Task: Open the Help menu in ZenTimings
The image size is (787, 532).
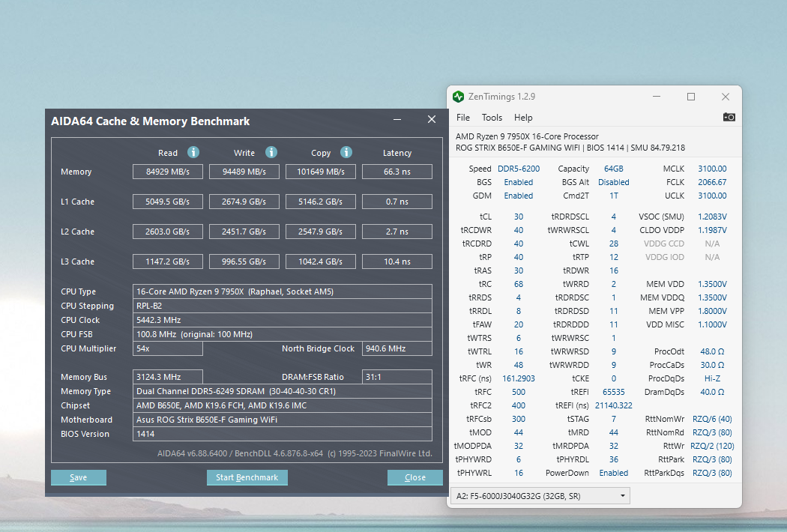Action: [523, 118]
